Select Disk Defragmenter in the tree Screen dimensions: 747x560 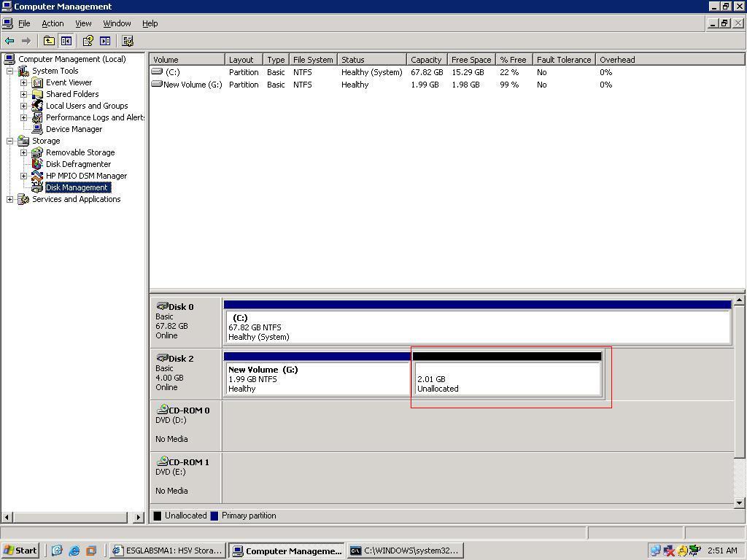78,164
